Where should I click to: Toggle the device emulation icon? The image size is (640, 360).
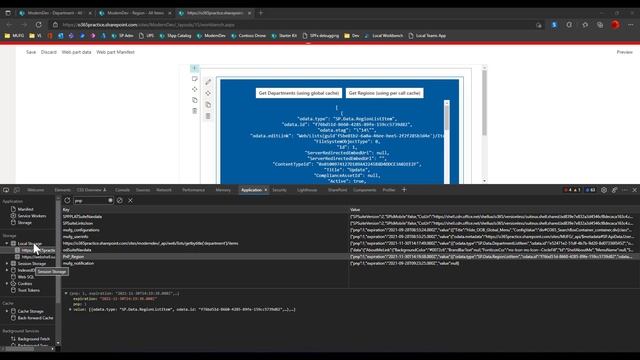tap(17, 190)
